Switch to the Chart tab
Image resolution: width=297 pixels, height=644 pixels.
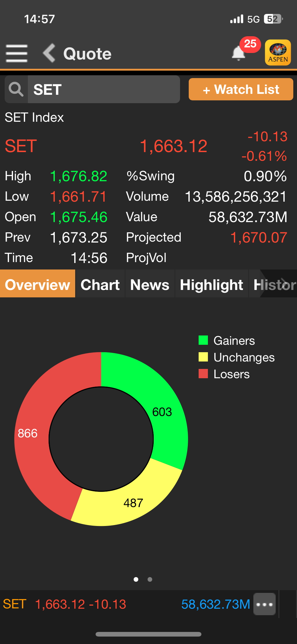pyautogui.click(x=100, y=283)
